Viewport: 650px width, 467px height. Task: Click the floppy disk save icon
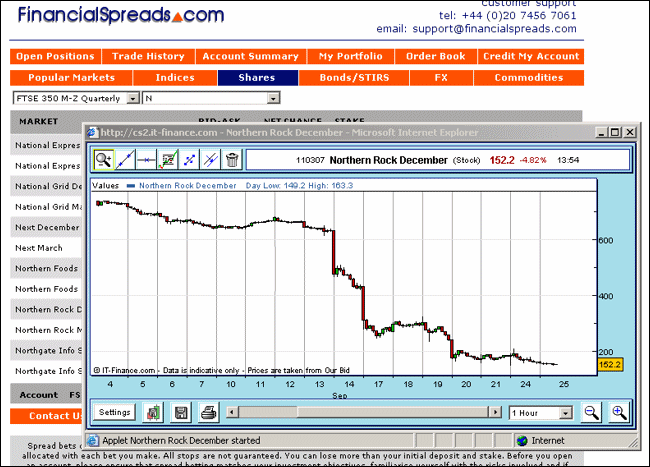pos(181,413)
